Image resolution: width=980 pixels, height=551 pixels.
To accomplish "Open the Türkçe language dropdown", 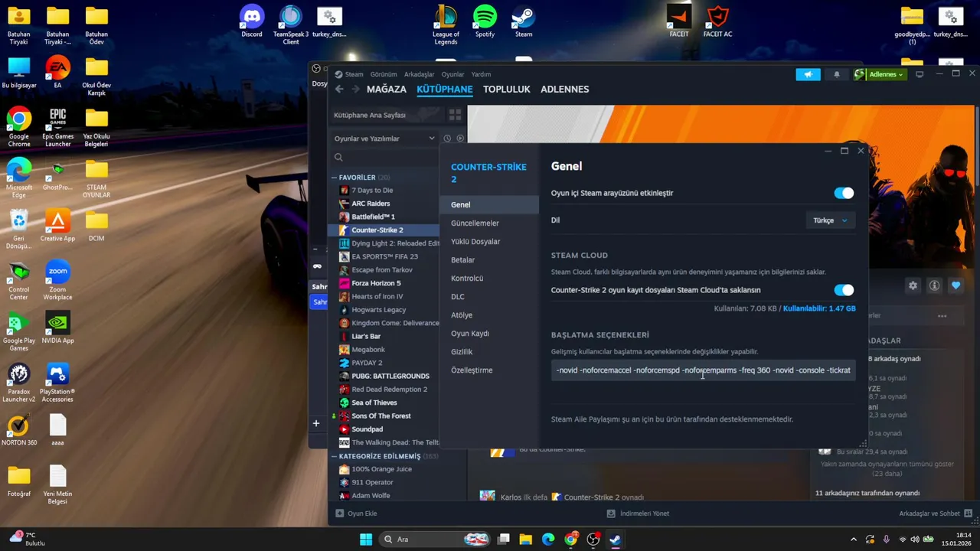I will tap(831, 220).
